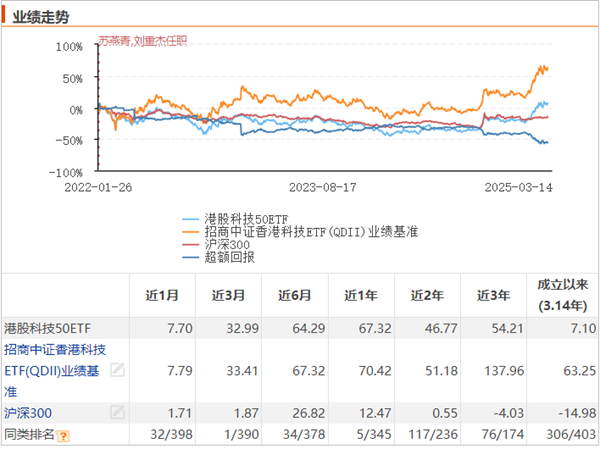Click the 2023-08-17 axis date label
The width and height of the screenshot is (600, 449).
[x=323, y=187]
